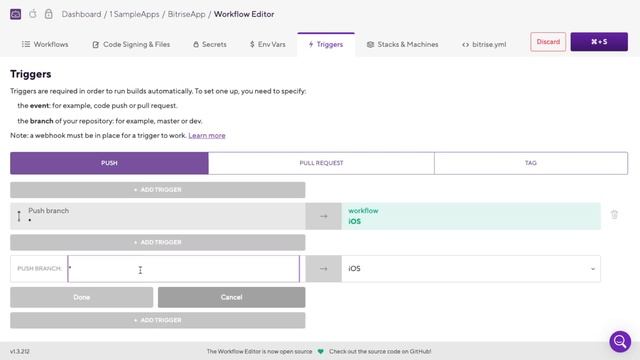Open the Workflows tab
This screenshot has height=360, width=640.
coord(45,44)
